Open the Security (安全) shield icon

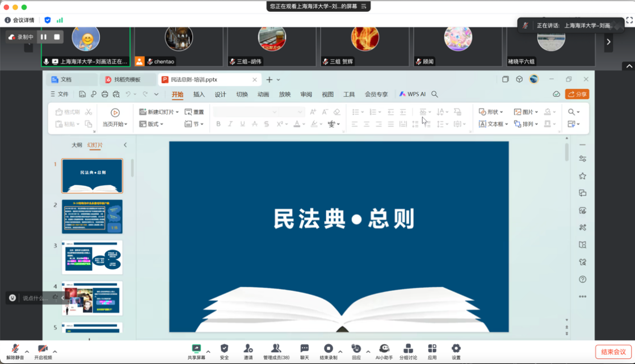pyautogui.click(x=224, y=349)
